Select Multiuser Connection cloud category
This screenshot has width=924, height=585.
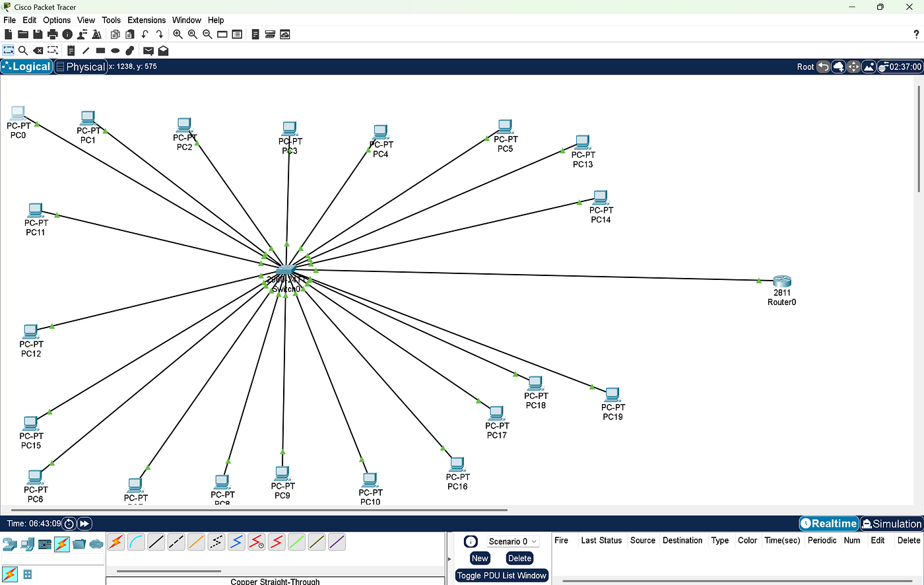pos(97,544)
